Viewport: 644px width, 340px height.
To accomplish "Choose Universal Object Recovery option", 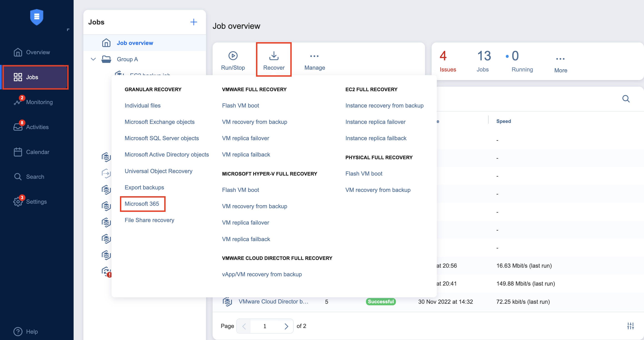I will pos(159,171).
